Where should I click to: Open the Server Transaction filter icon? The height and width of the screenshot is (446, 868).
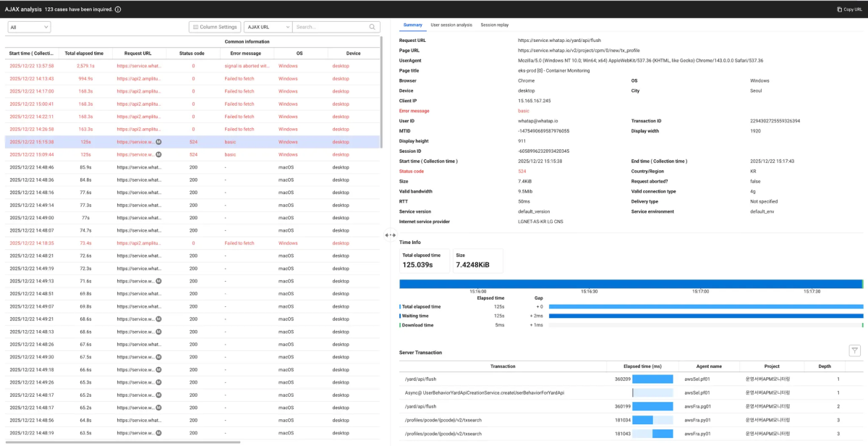point(855,350)
